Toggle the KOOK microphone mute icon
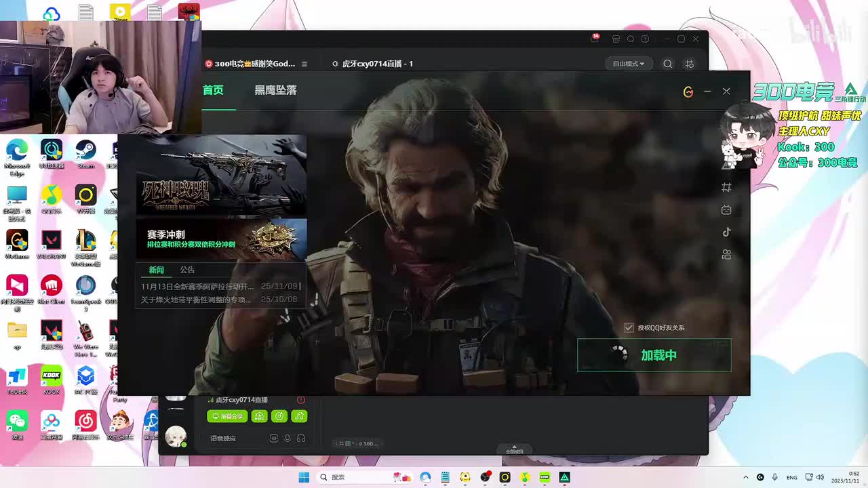This screenshot has width=868, height=488. [x=288, y=439]
